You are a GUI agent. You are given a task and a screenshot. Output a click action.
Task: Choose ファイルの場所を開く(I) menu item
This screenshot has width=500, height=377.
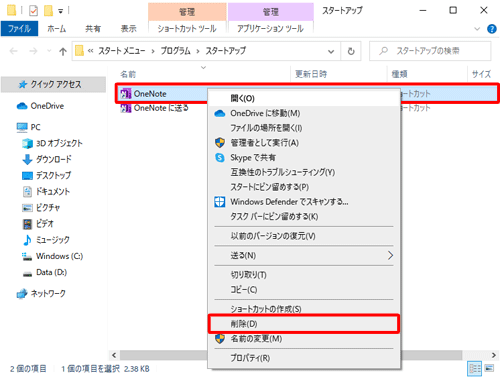(x=304, y=128)
